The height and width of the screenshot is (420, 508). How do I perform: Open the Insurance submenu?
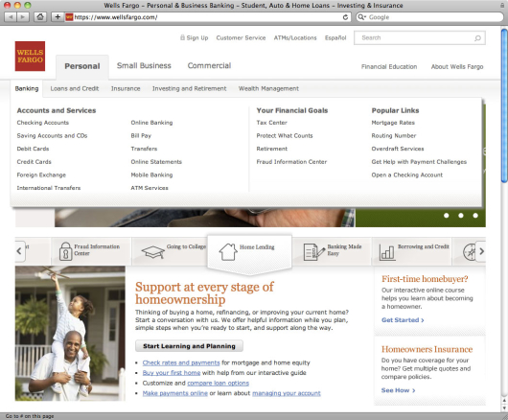[x=126, y=88]
